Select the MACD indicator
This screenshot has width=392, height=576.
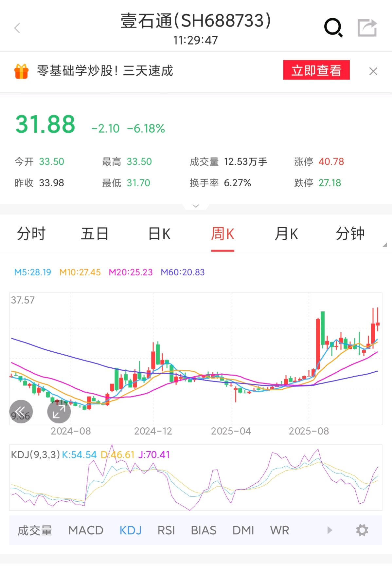tap(86, 530)
